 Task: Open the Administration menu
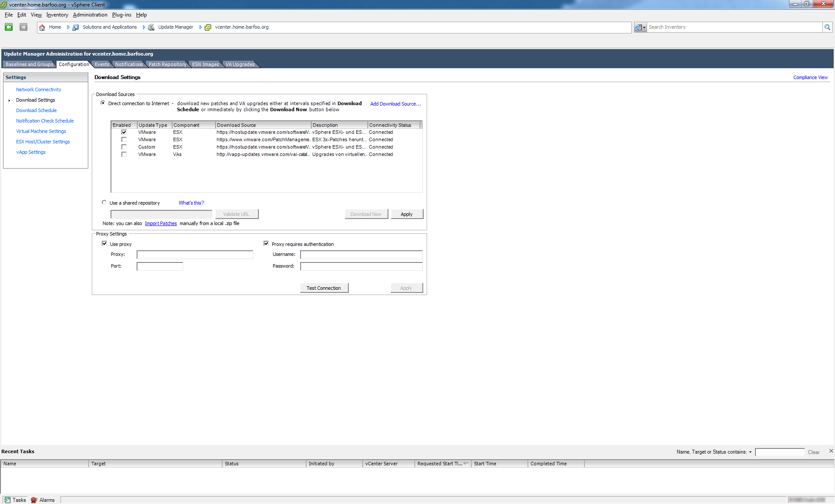pyautogui.click(x=90, y=15)
